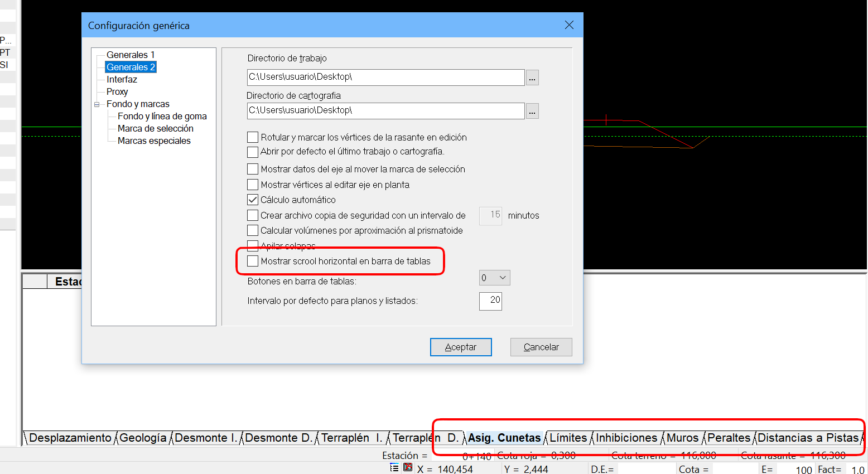
Task: Browse for the Directorio de cartografia folder
Action: click(x=532, y=112)
